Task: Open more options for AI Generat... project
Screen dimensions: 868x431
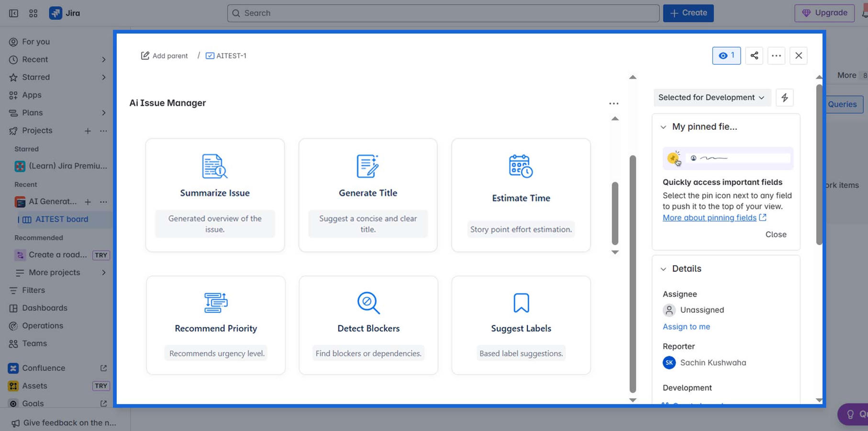Action: 103,202
